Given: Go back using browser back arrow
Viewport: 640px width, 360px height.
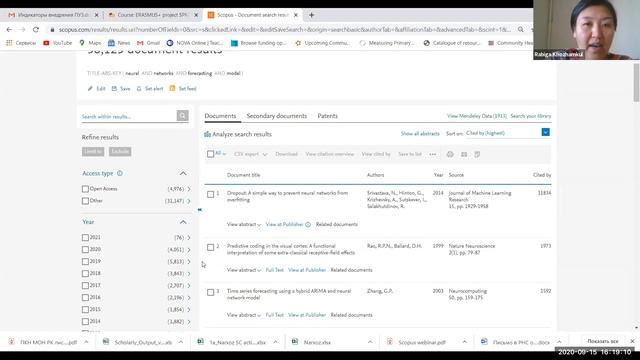Looking at the screenshot, I should pyautogui.click(x=9, y=29).
